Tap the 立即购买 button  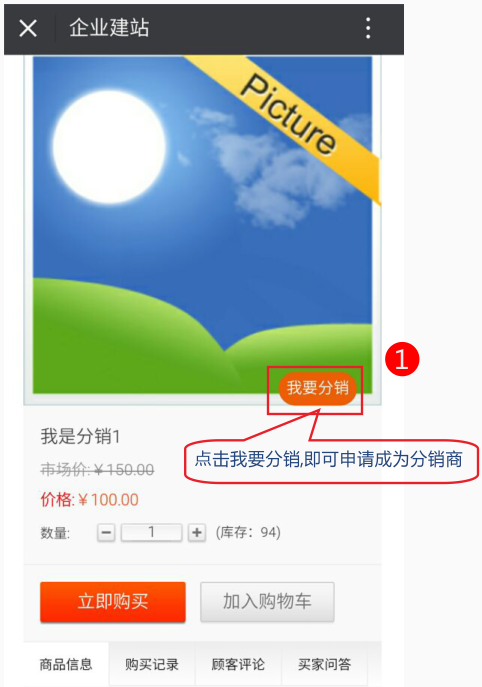(113, 602)
